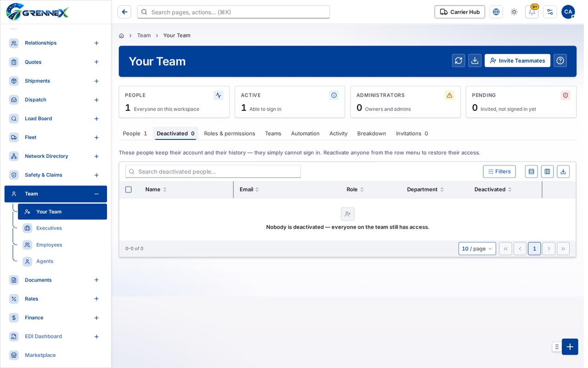Click the shield icon on Pending card
The image size is (588, 368).
(565, 95)
